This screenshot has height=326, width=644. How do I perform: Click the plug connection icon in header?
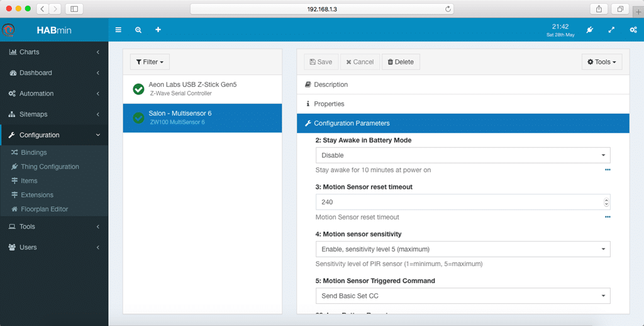click(x=590, y=30)
